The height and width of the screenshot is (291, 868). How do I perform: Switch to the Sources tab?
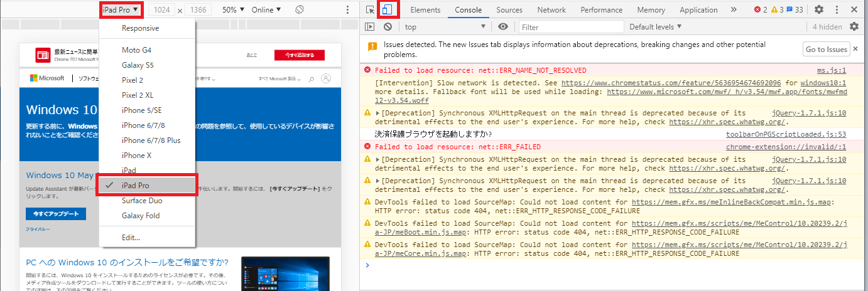(x=509, y=10)
